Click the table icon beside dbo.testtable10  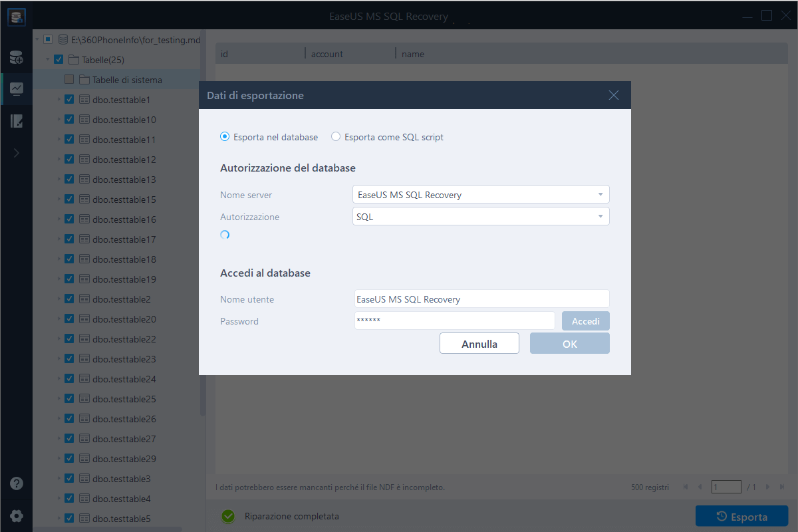coord(84,120)
